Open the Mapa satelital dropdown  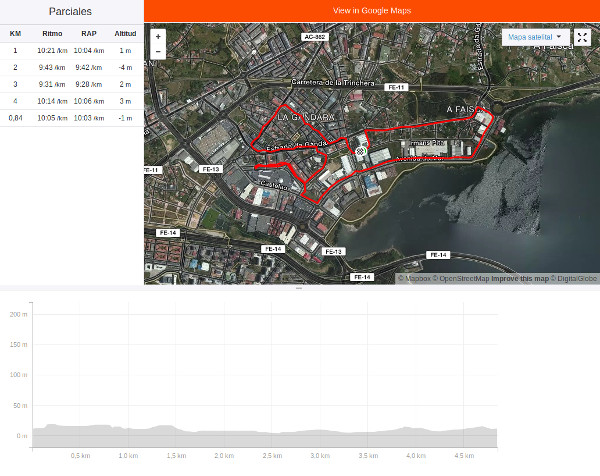pos(536,37)
